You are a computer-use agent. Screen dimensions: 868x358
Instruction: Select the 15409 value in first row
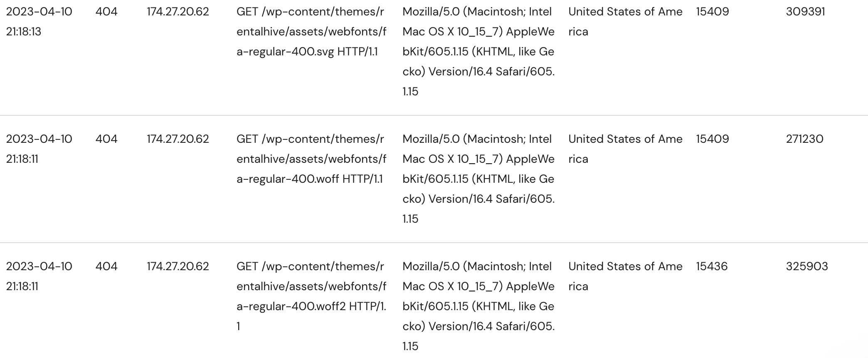point(713,12)
